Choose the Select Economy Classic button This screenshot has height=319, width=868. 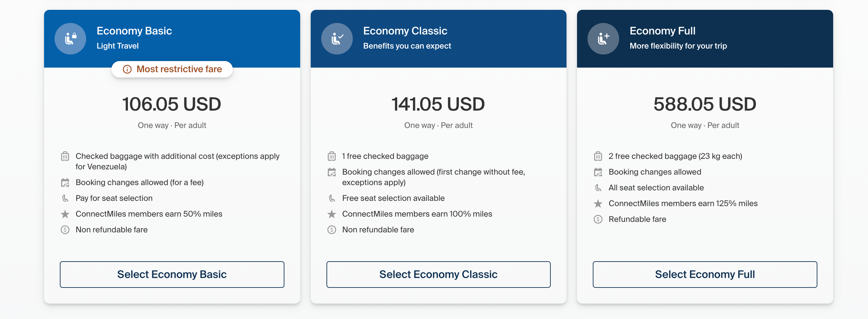438,274
